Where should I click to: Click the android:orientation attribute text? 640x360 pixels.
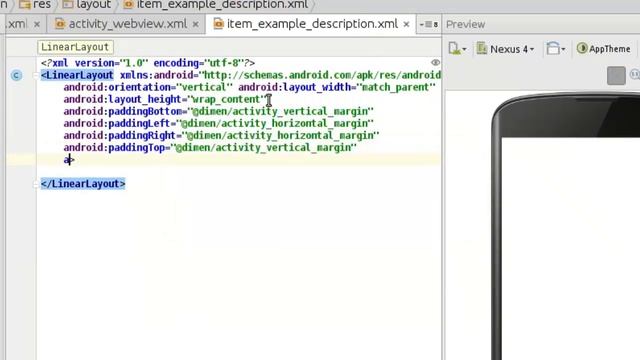click(148, 87)
